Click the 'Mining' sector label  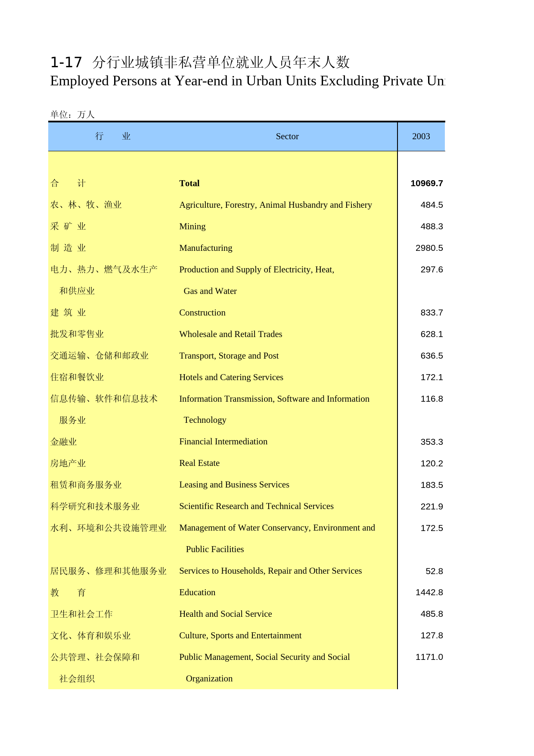[192, 226]
